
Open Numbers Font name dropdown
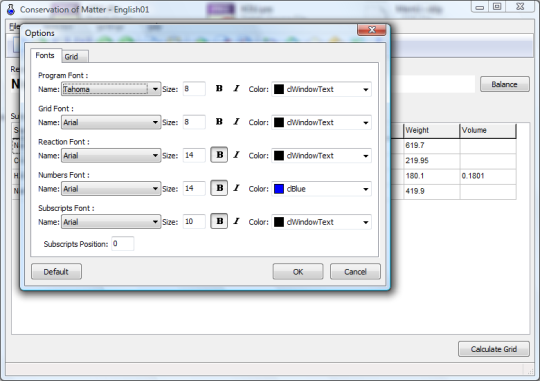point(111,188)
